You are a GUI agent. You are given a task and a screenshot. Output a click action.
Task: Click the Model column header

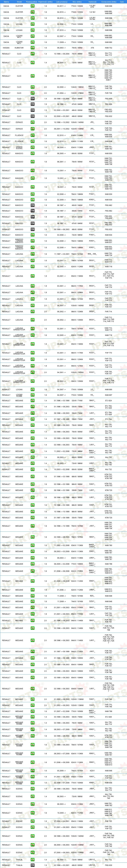(x=19, y=2)
